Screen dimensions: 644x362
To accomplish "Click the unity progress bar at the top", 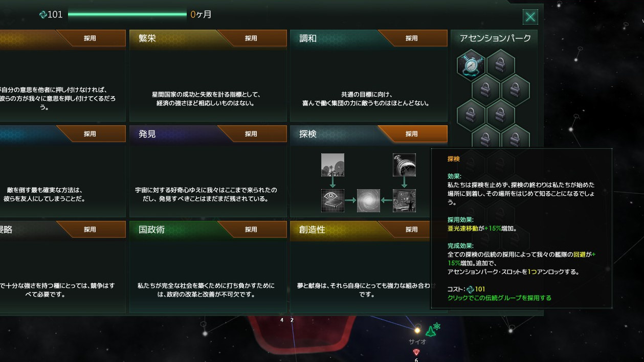I will pos(127,15).
